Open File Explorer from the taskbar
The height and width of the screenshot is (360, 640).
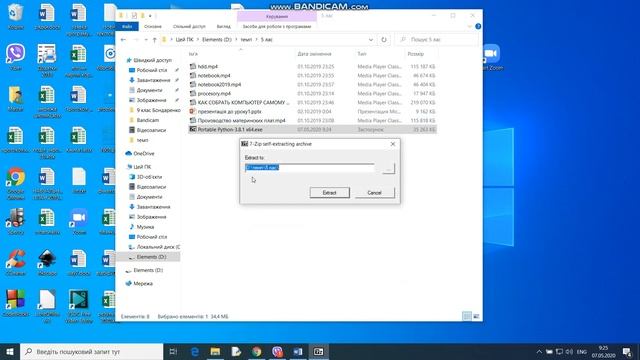pyautogui.click(x=215, y=351)
